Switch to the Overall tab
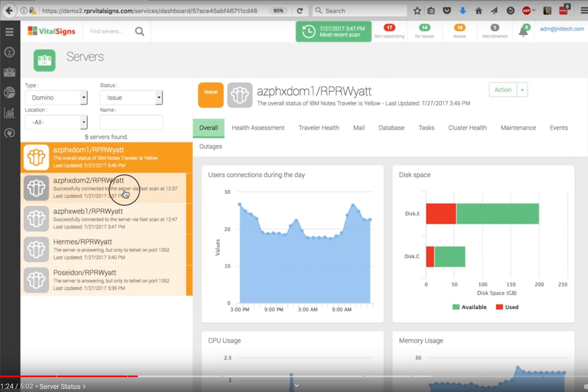This screenshot has height=392, width=588. point(208,128)
